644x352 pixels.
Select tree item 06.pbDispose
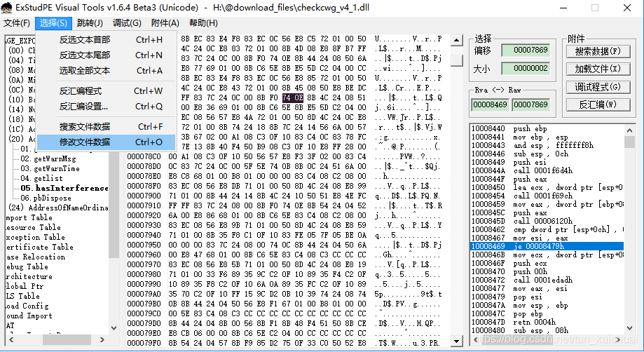(46, 198)
